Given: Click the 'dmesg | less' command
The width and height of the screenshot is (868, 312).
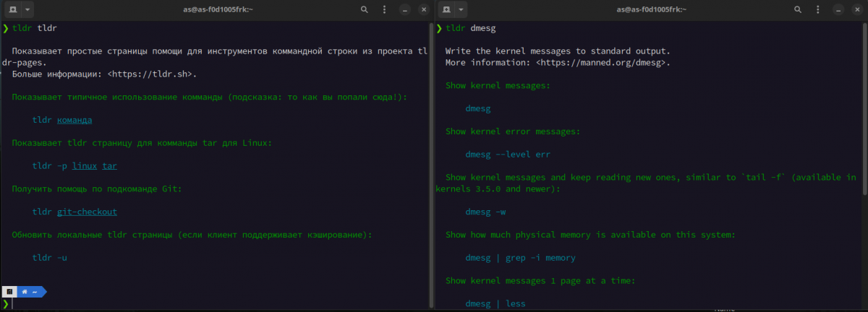Looking at the screenshot, I should [496, 304].
